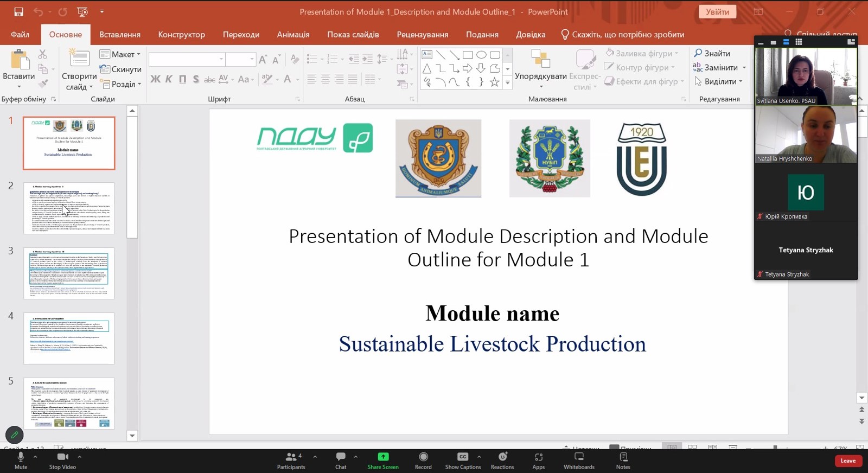Open Заливка фігури shape fill dropdown

642,53
